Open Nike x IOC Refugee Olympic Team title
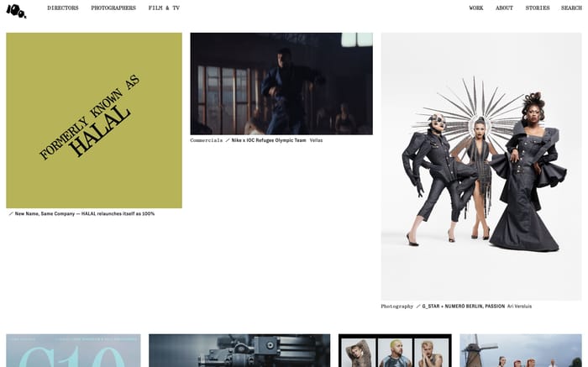 pyautogui.click(x=269, y=140)
